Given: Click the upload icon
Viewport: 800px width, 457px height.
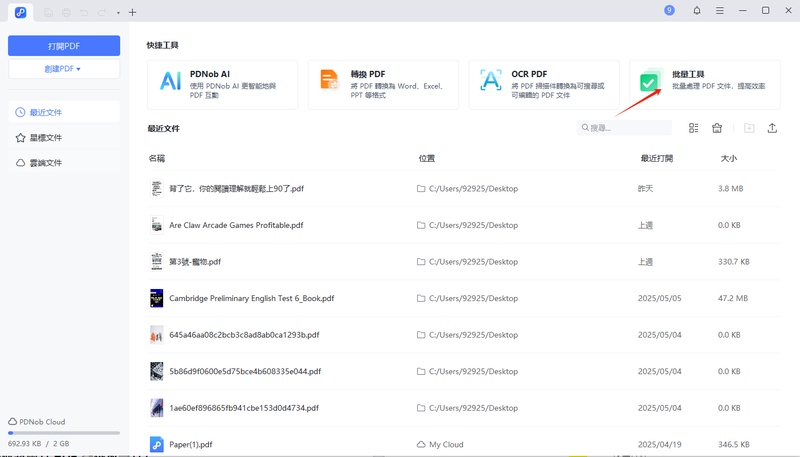Looking at the screenshot, I should click(x=772, y=128).
